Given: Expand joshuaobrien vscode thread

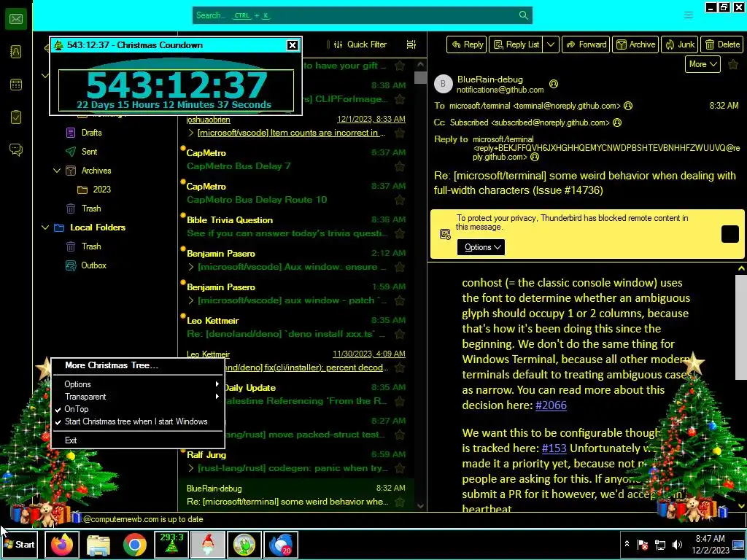Looking at the screenshot, I should [191, 133].
